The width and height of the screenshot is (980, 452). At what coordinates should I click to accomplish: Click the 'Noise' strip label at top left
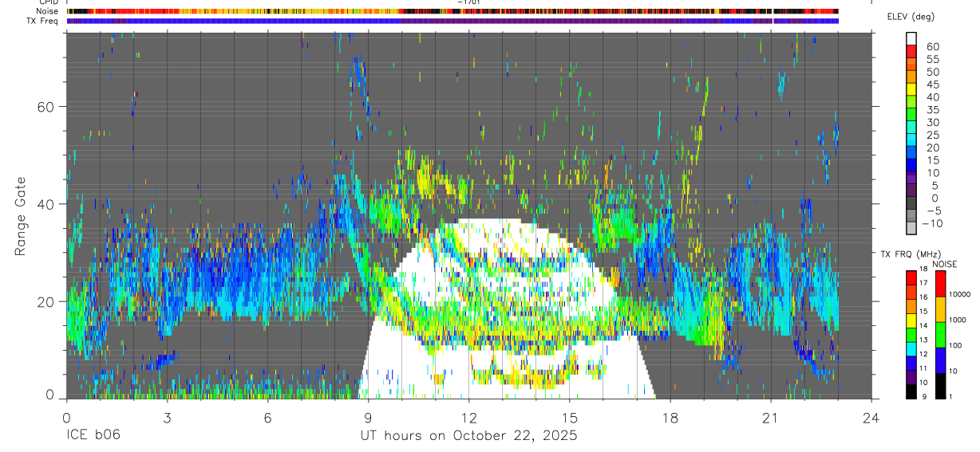tap(46, 11)
